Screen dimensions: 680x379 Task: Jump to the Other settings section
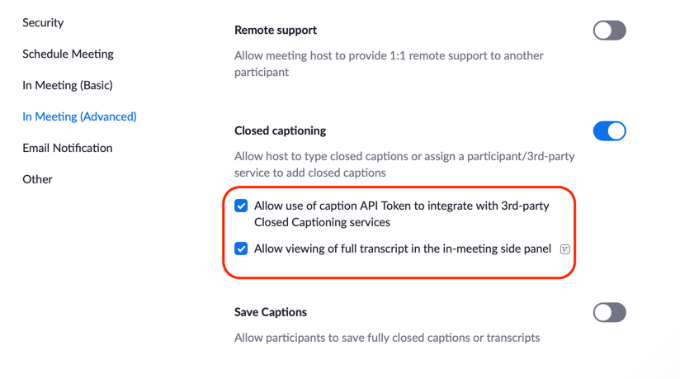[x=37, y=179]
